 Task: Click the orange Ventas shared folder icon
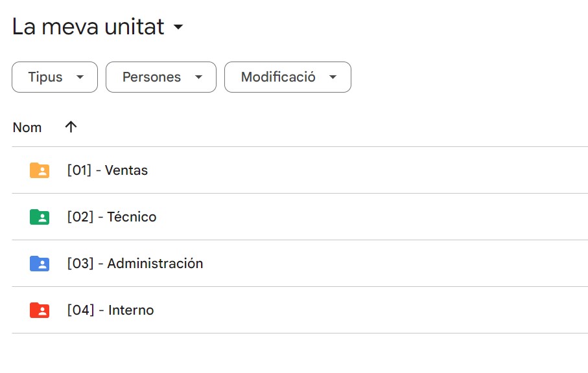coord(40,170)
